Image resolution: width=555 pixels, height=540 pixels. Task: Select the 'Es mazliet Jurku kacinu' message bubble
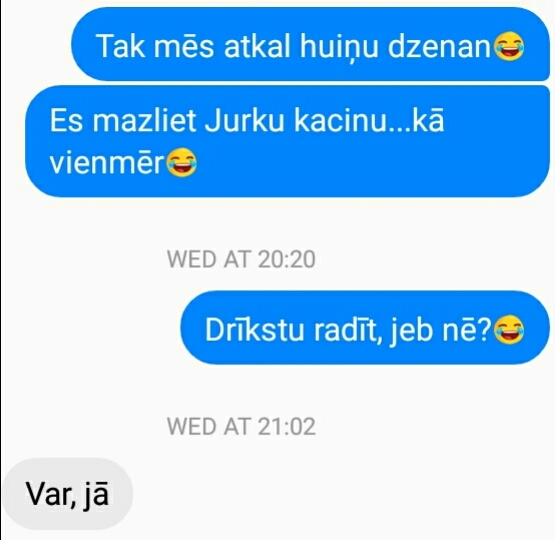pyautogui.click(x=287, y=141)
